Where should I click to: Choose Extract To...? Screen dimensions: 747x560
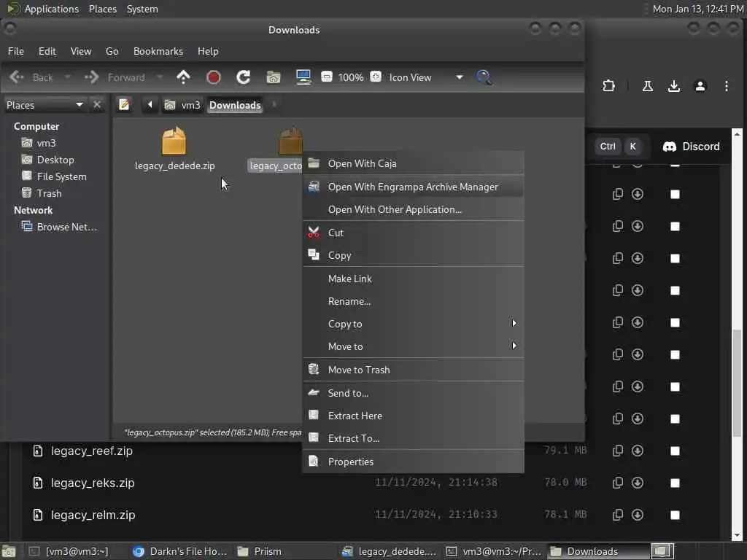[413, 438]
